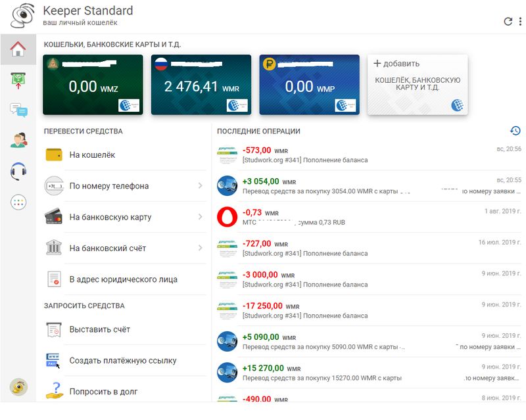This screenshot has height=420, width=526.
Task: Click «Выставить счёт» link
Action: (x=99, y=329)
